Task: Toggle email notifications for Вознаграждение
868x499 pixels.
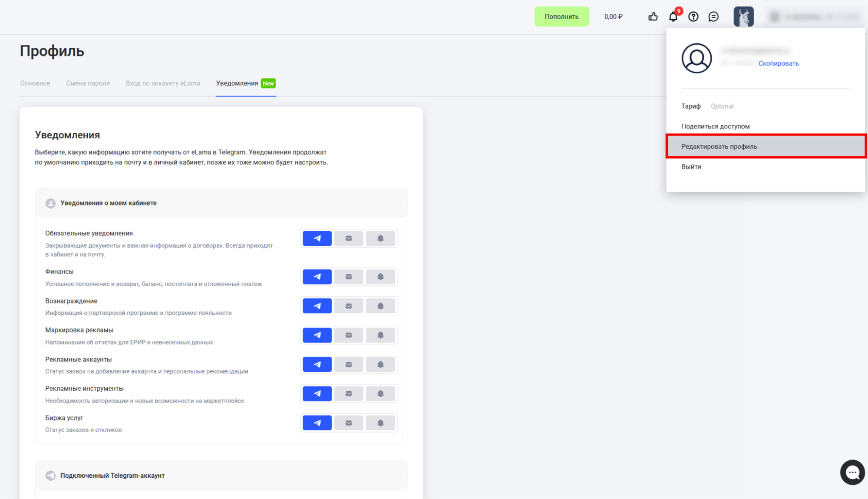Action: click(349, 306)
